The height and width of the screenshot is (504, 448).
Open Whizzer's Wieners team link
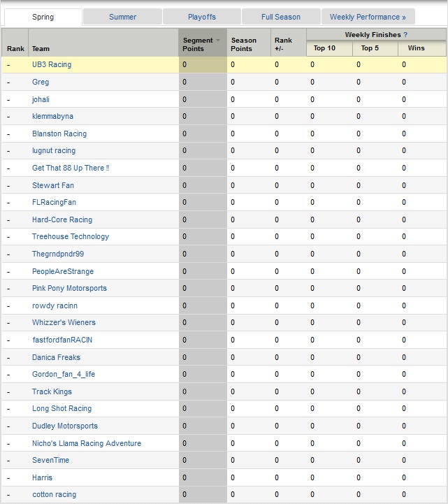pyautogui.click(x=64, y=323)
